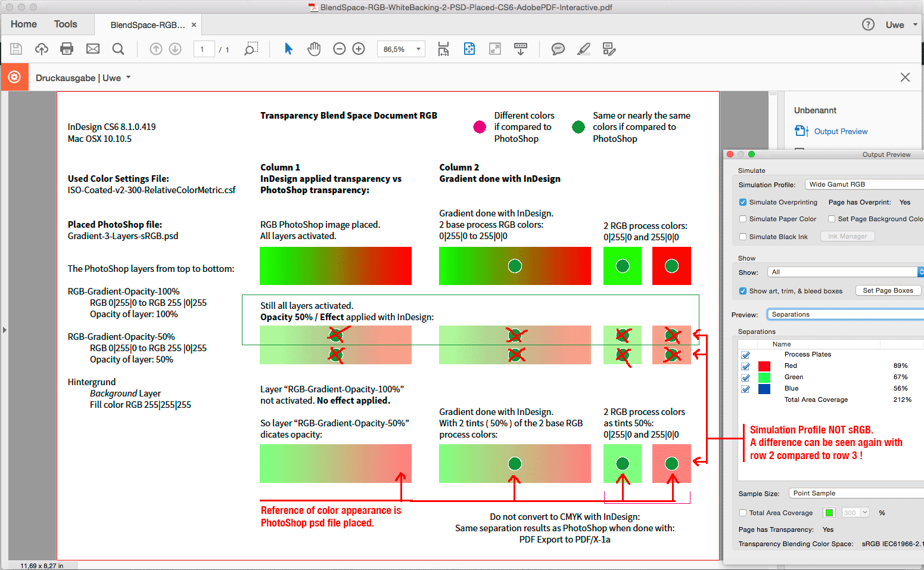The image size is (924, 570).
Task: Click the Green separation color swatch
Action: pos(764,377)
